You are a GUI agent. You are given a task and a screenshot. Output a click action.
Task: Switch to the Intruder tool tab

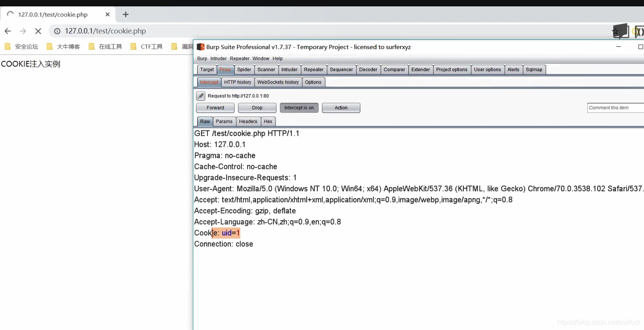290,69
